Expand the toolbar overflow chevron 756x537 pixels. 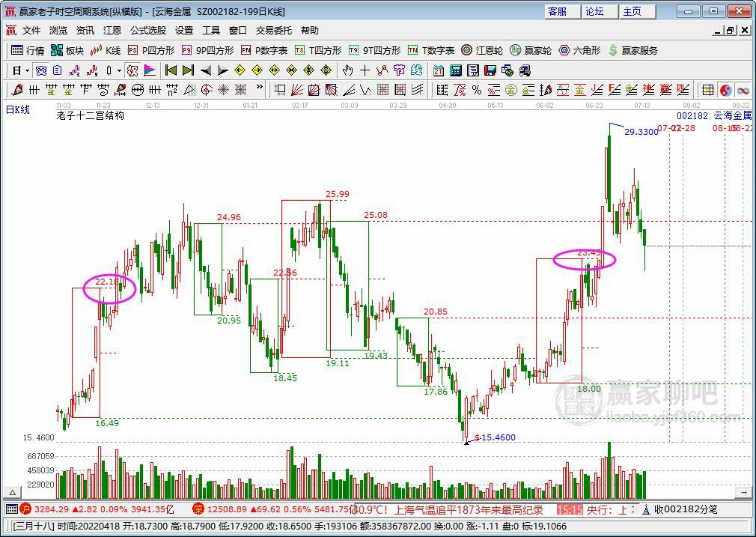260,88
